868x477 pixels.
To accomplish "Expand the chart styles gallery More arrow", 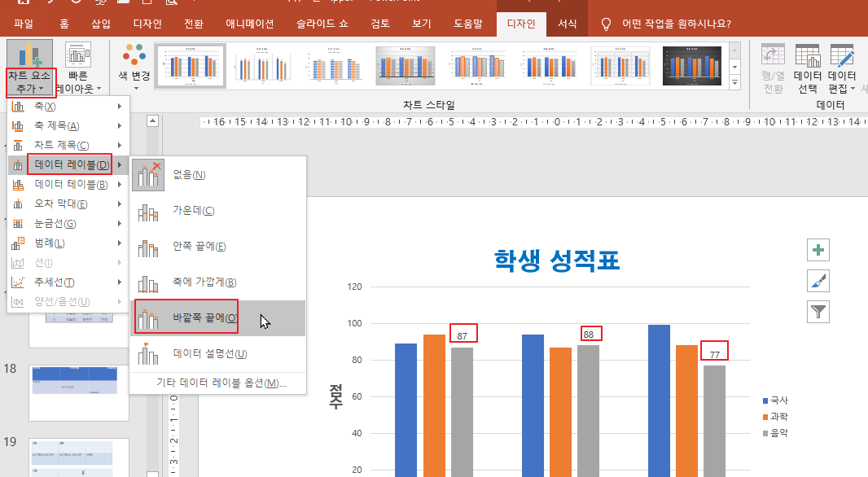I will (x=734, y=83).
